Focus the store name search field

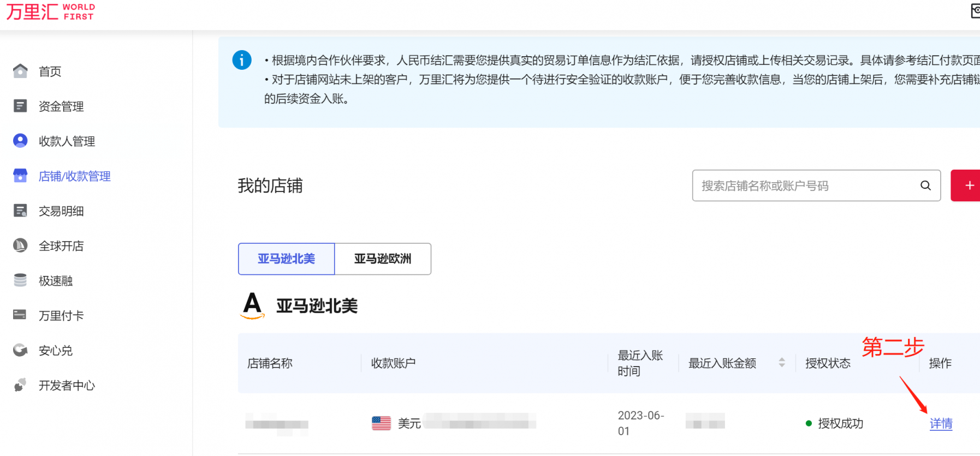click(x=816, y=185)
